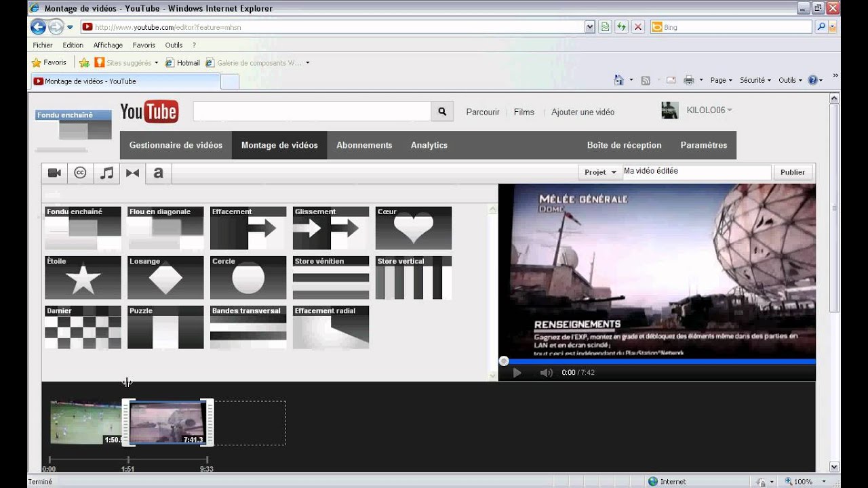
Task: Open the Projet dropdown
Action: [x=600, y=172]
